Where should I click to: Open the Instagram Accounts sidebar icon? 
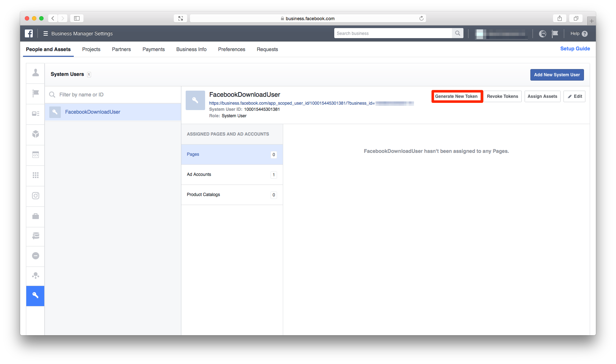pyautogui.click(x=36, y=196)
